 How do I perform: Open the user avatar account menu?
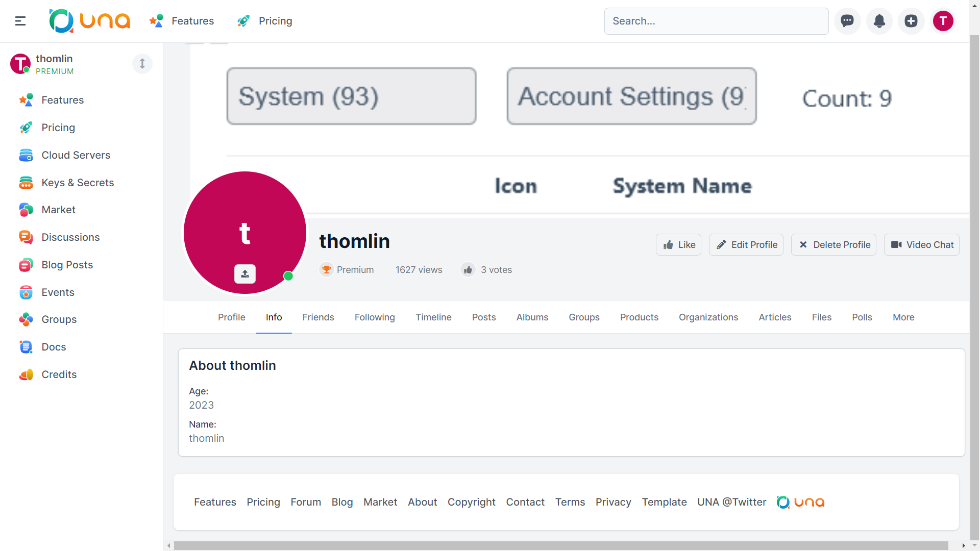[943, 21]
